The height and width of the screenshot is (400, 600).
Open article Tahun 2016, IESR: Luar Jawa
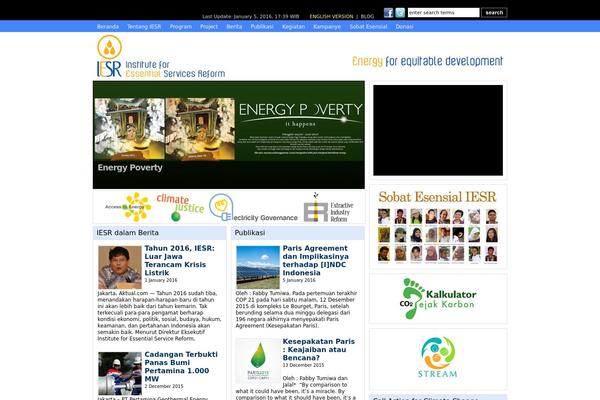click(x=179, y=260)
